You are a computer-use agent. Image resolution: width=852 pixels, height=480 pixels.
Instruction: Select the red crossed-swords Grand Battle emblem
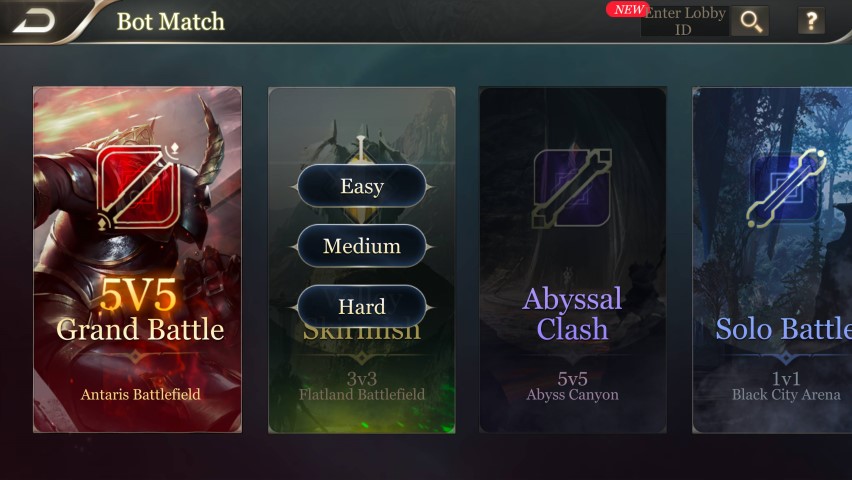(x=139, y=186)
